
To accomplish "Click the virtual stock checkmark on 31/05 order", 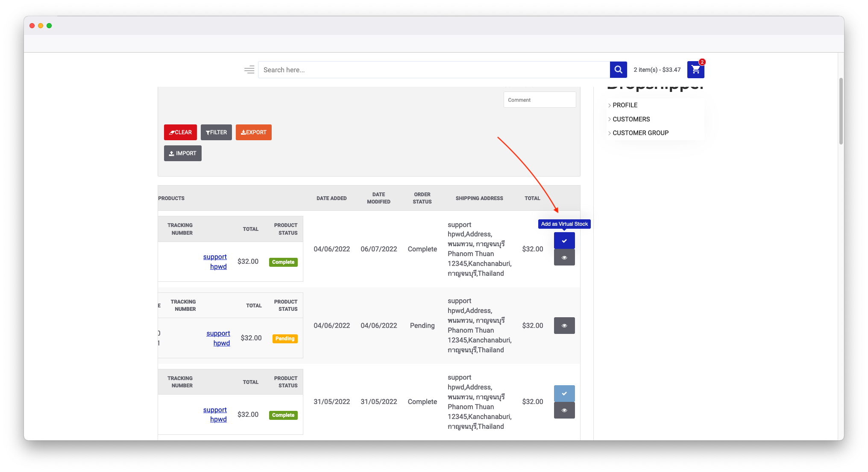I will (x=564, y=393).
